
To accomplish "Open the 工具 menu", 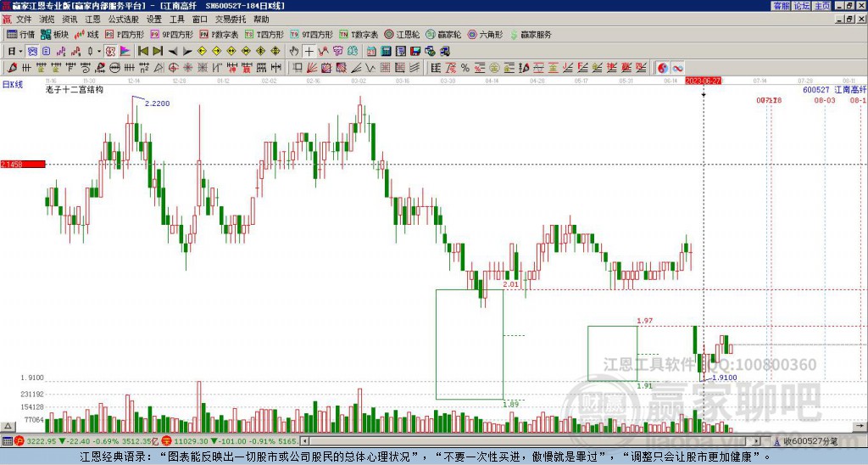I will pyautogui.click(x=176, y=20).
